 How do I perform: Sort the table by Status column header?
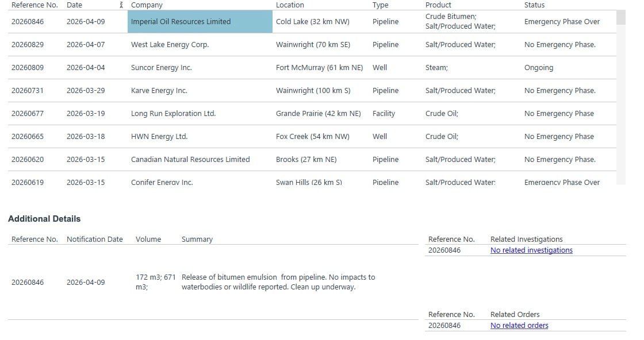pos(534,5)
